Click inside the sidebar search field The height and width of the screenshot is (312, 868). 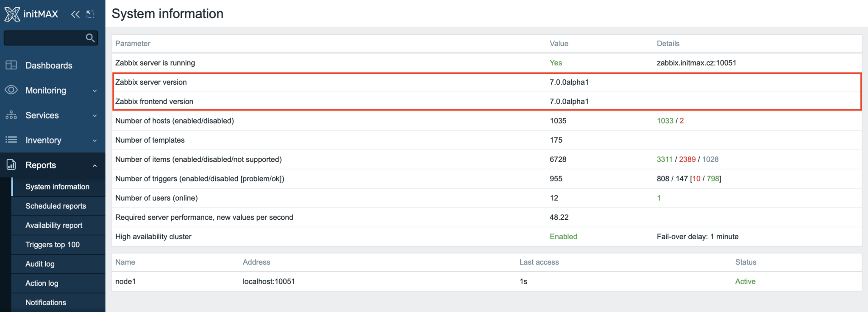pyautogui.click(x=47, y=38)
